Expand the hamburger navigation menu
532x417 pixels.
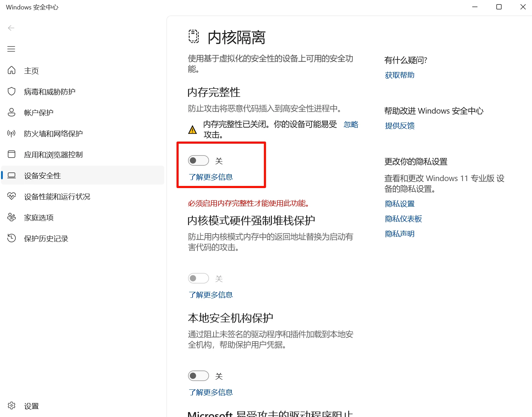11,49
